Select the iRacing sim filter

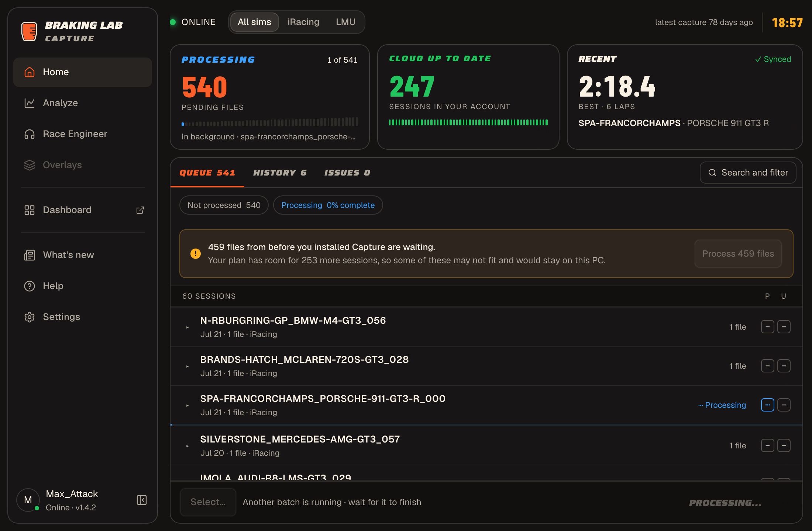[x=303, y=22]
